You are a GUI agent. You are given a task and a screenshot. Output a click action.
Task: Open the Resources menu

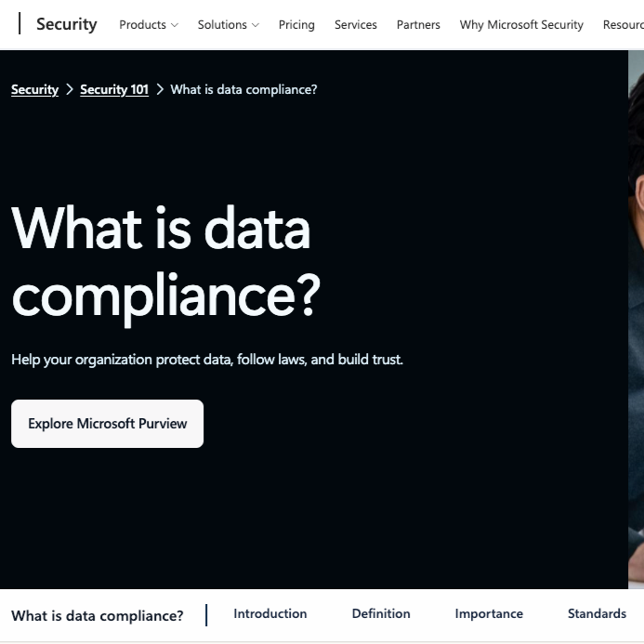(623, 25)
